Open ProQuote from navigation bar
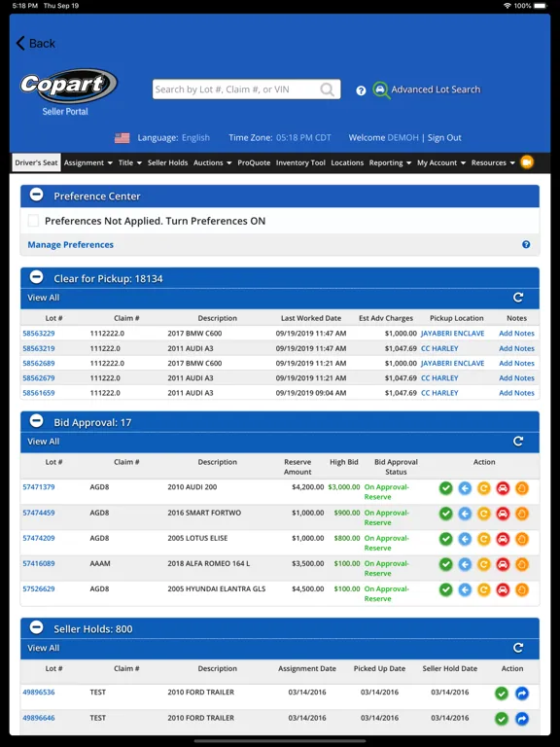The image size is (560, 747). coord(254,163)
